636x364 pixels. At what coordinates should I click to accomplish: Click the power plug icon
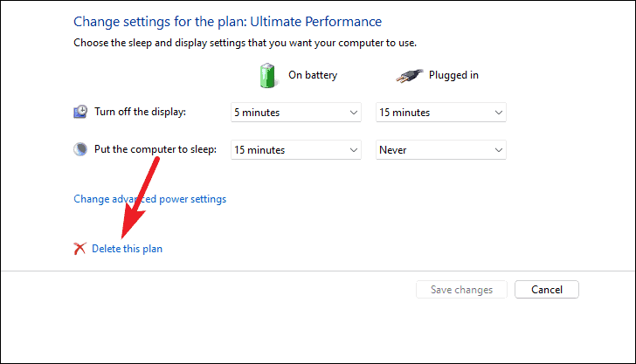point(409,76)
